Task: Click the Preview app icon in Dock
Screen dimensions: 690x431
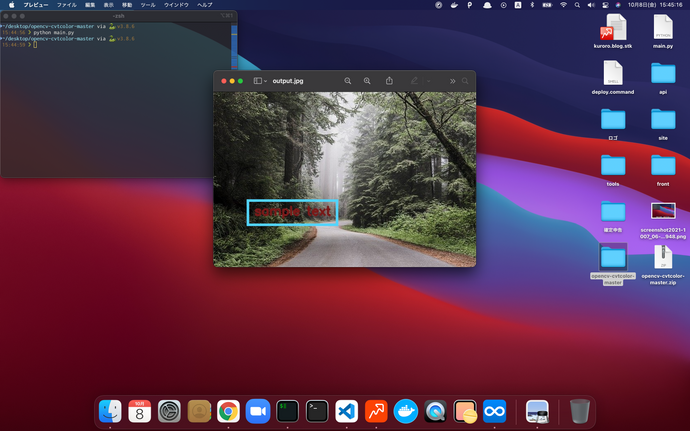Action: pos(537,411)
